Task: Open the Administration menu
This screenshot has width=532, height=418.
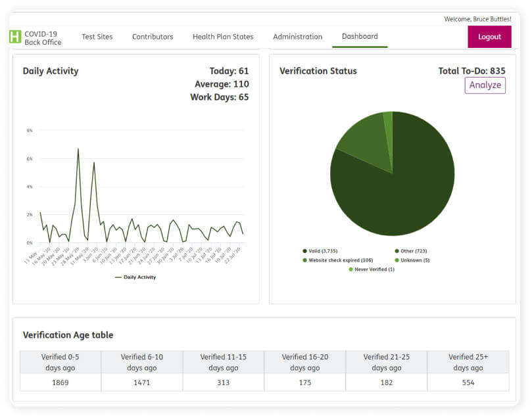Action: pyautogui.click(x=297, y=37)
